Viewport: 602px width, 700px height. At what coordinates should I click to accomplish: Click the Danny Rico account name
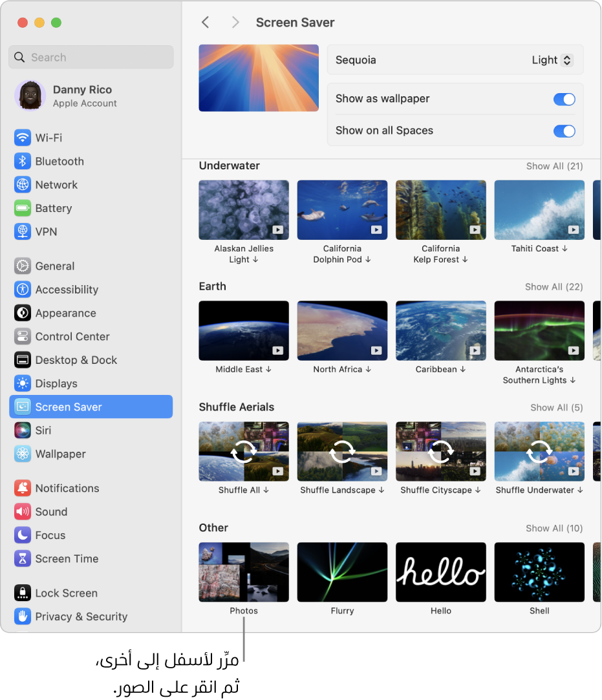click(82, 90)
